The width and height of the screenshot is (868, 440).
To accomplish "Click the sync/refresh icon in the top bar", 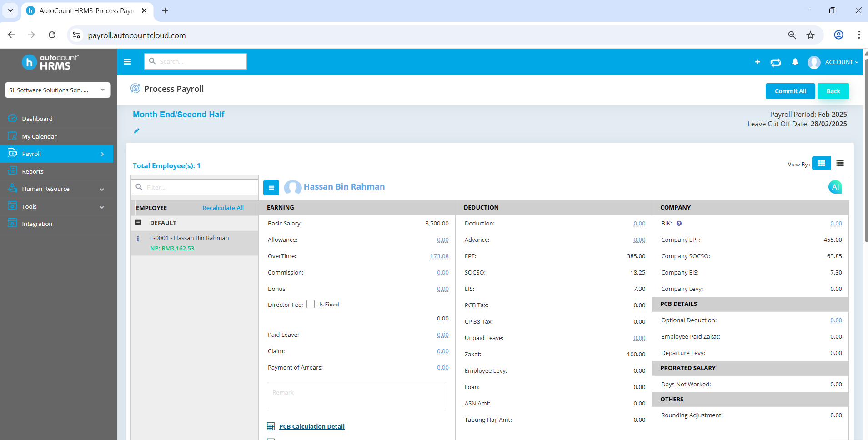I will point(776,62).
